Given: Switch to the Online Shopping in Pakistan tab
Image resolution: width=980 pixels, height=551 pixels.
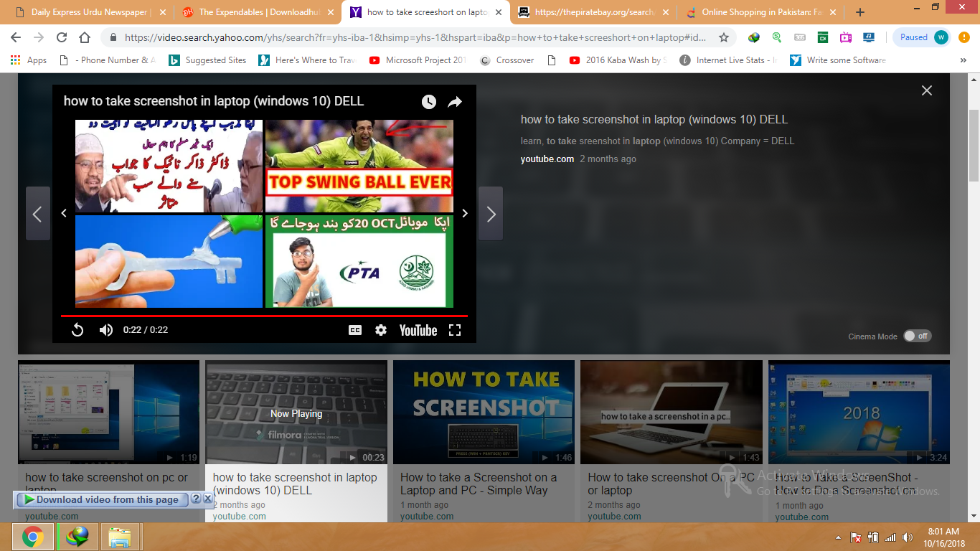Looking at the screenshot, I should (x=760, y=12).
